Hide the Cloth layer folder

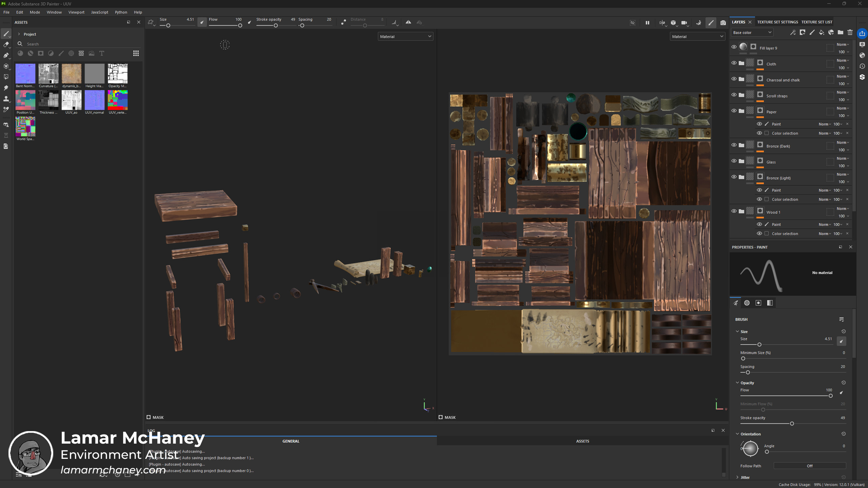point(734,63)
